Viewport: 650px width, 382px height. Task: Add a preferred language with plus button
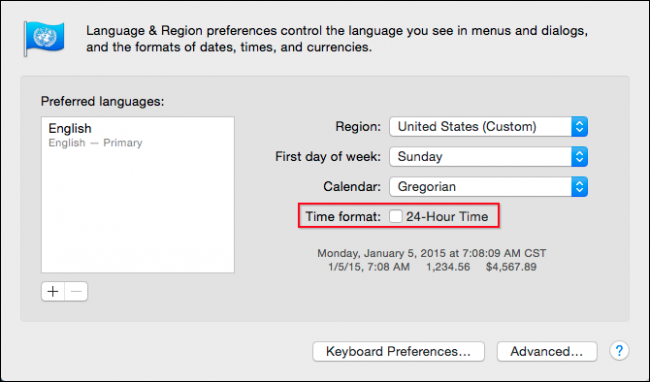[53, 292]
